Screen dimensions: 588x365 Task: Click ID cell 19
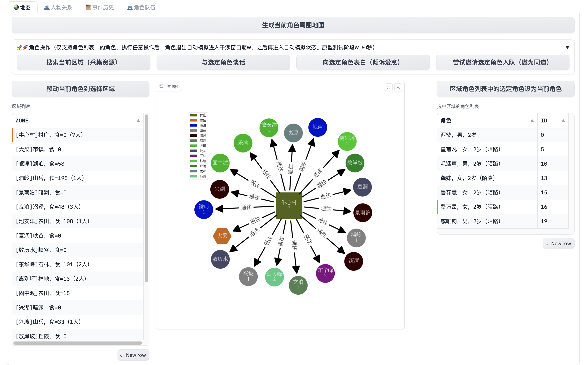click(x=553, y=221)
